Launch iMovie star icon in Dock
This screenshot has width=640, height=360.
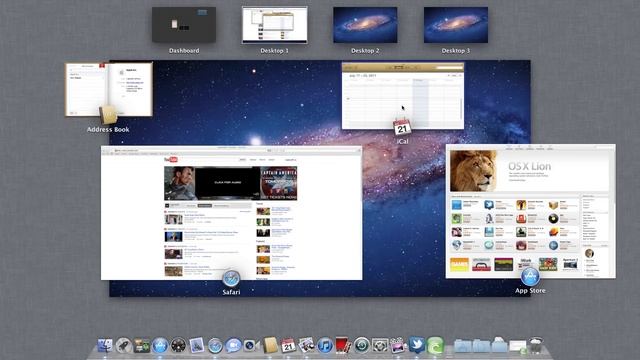pos(398,345)
